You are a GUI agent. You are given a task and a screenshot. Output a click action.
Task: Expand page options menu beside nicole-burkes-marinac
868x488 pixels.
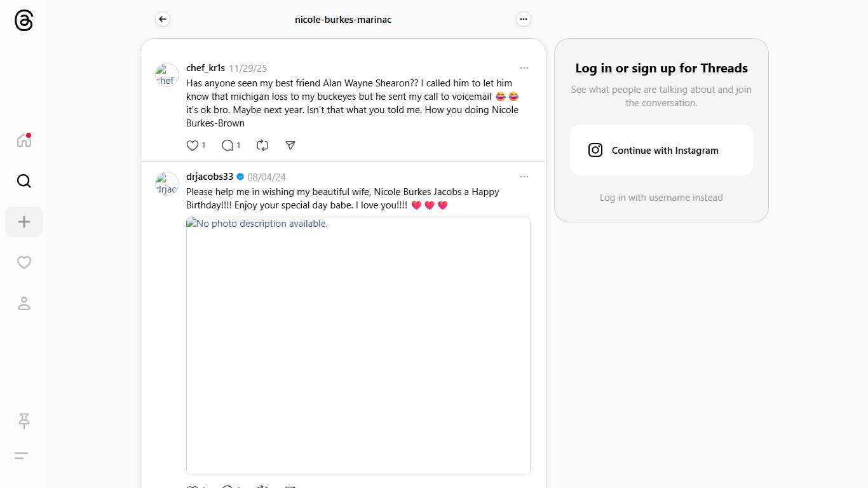click(x=523, y=20)
